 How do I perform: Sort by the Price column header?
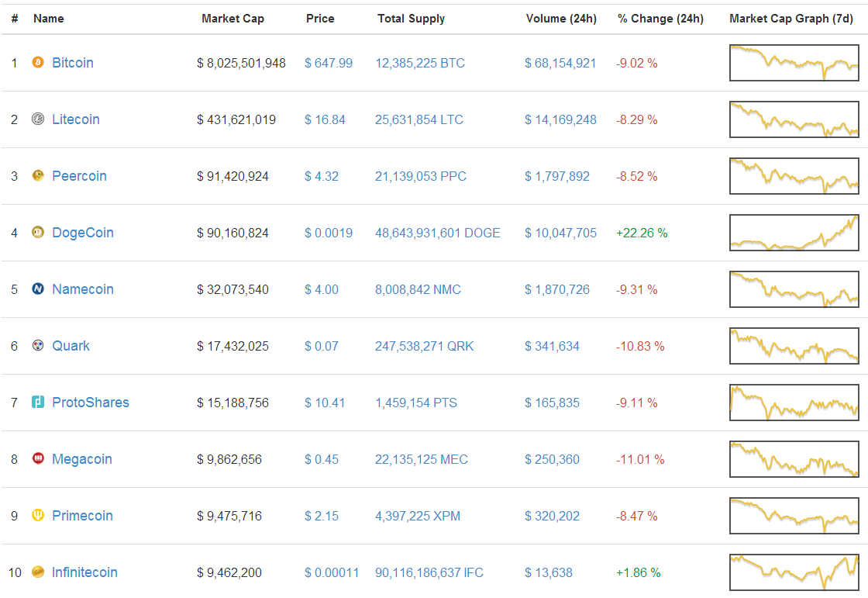coord(320,19)
